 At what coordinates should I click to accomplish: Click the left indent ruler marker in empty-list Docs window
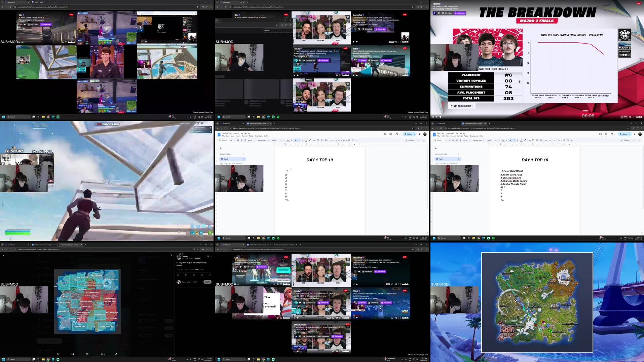click(285, 144)
